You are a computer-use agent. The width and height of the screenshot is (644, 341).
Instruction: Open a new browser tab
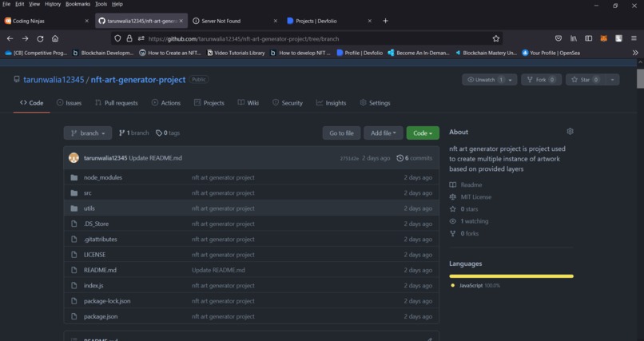(x=385, y=21)
